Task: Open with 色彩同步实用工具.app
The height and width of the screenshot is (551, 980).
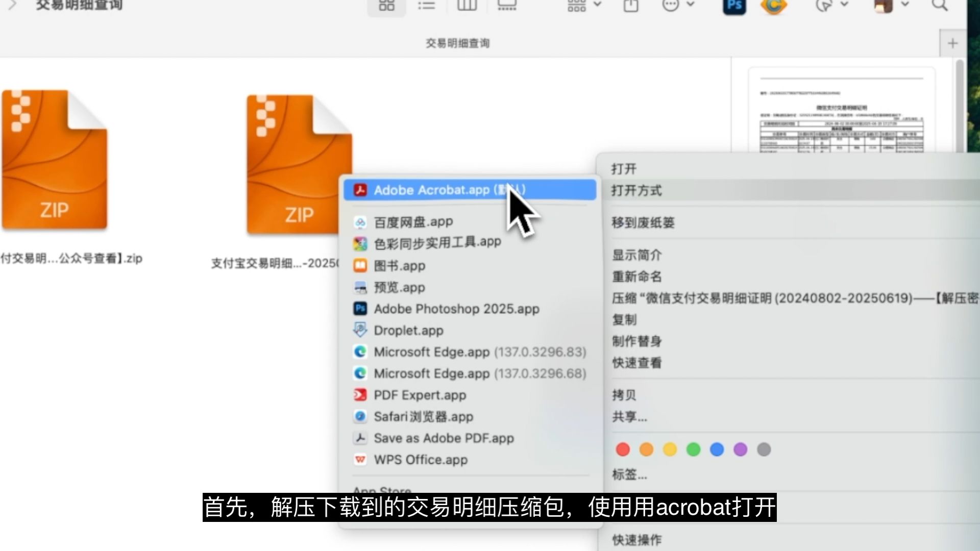Action: click(470, 243)
